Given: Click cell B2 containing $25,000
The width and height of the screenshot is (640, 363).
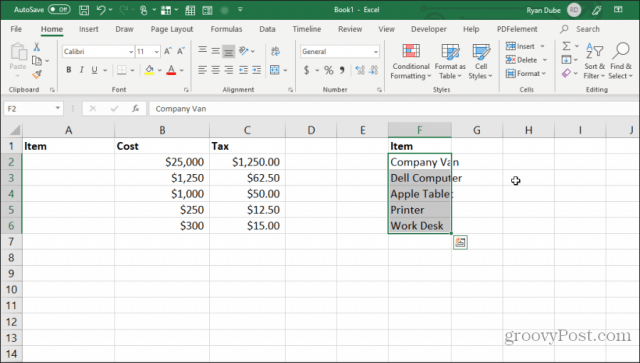Looking at the screenshot, I should click(x=162, y=162).
